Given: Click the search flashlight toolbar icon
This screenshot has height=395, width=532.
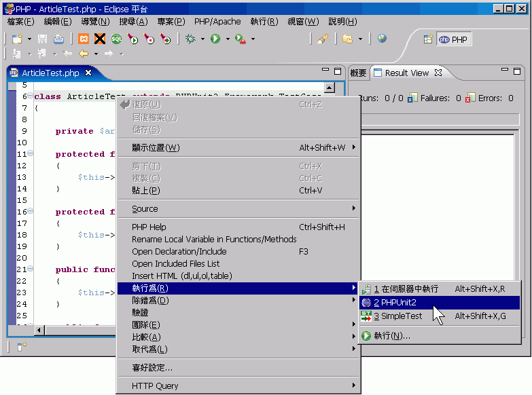Looking at the screenshot, I should click(x=323, y=39).
